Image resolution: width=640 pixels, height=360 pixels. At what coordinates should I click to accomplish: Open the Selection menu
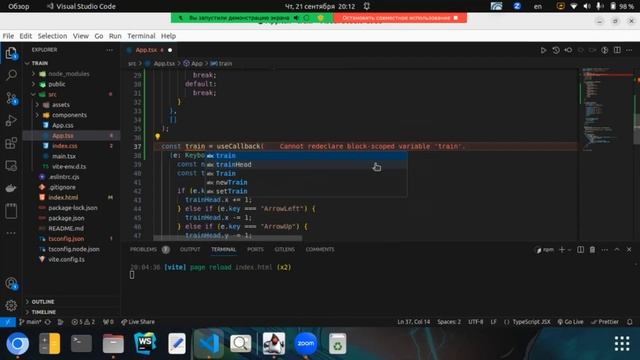tap(52, 36)
